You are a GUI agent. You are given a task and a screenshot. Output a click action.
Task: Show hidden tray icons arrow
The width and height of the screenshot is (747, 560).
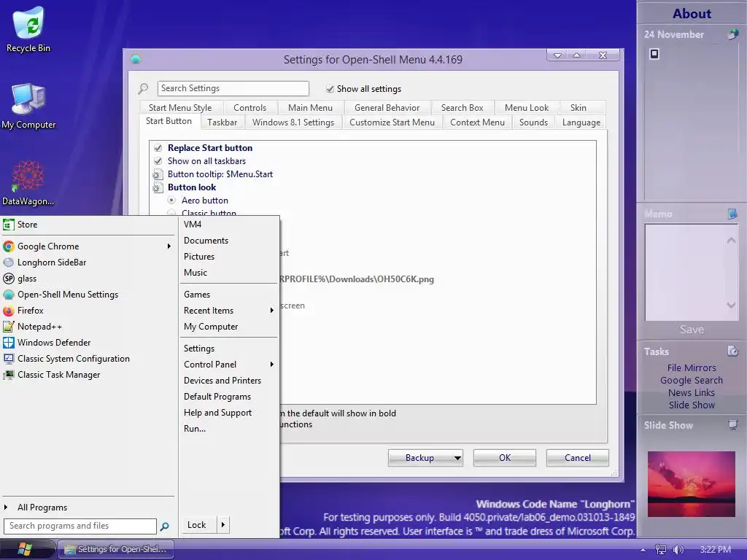coord(643,550)
